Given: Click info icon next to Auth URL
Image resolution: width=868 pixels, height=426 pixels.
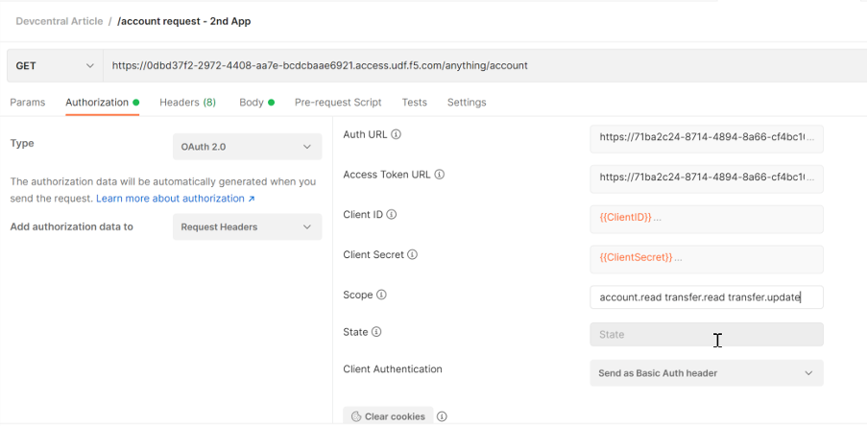Looking at the screenshot, I should (x=397, y=135).
